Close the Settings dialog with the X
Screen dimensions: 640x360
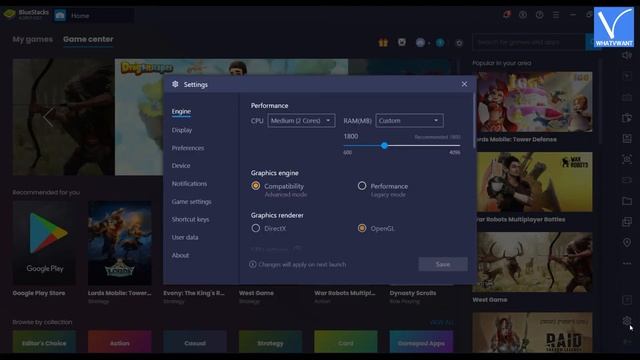click(x=464, y=84)
